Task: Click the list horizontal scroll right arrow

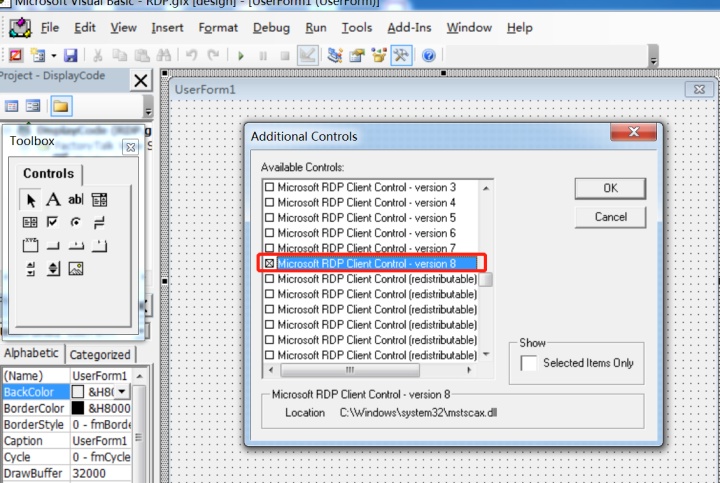Action: pos(469,370)
